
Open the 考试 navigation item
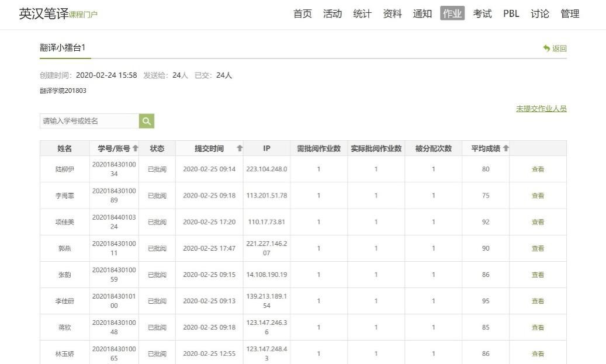tap(482, 13)
